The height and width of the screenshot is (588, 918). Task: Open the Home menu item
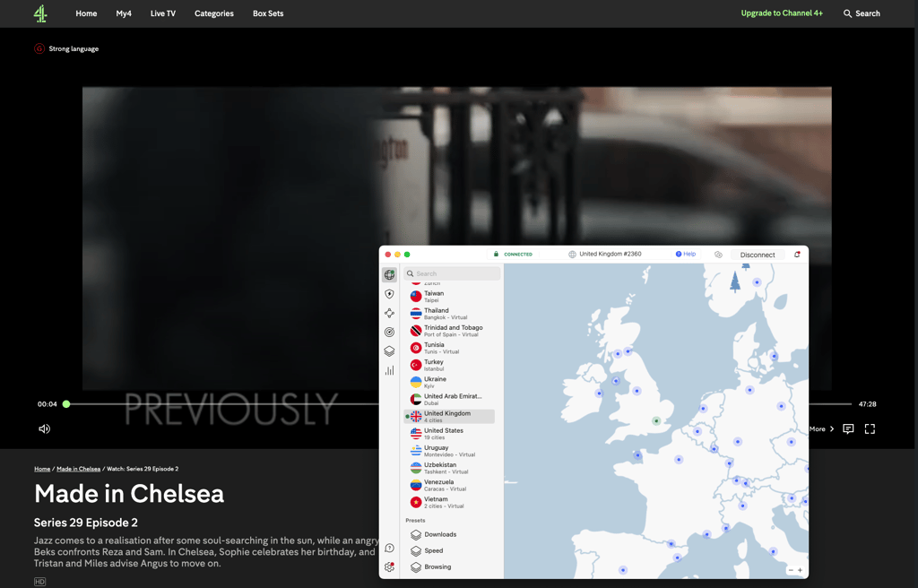point(86,13)
